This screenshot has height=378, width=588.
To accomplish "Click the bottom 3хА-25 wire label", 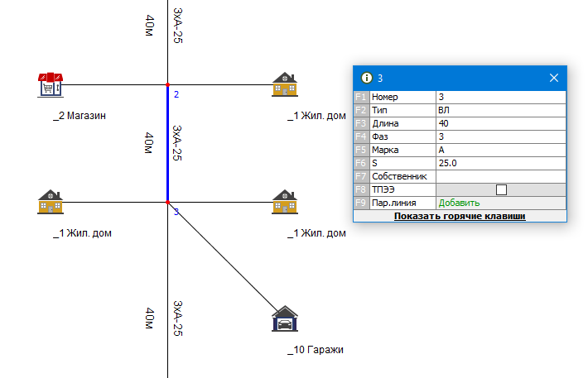I will point(178,318).
